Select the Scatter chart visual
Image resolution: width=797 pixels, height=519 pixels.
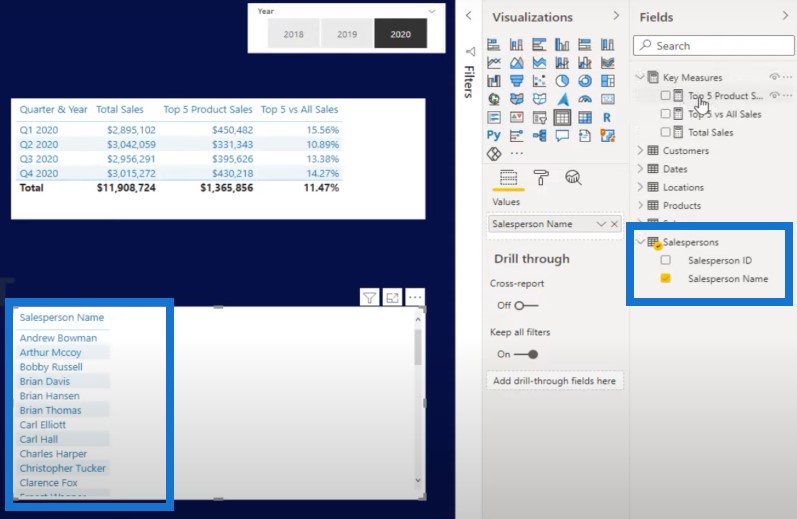click(539, 81)
